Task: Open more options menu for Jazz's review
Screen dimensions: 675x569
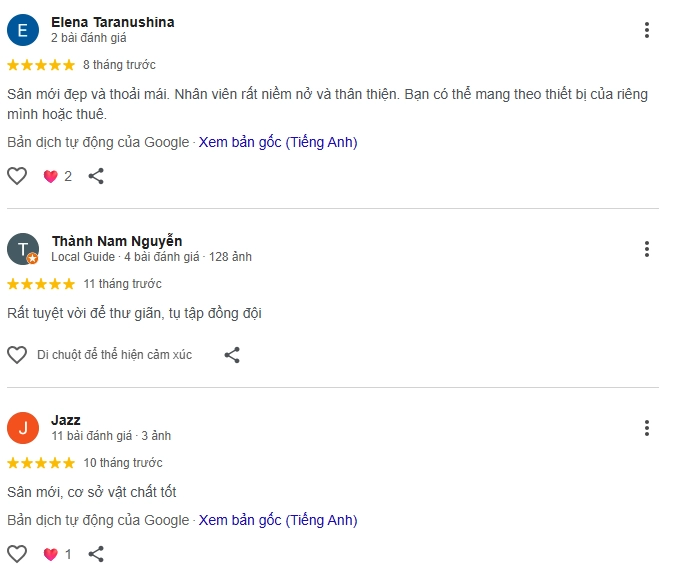Action: [x=647, y=428]
